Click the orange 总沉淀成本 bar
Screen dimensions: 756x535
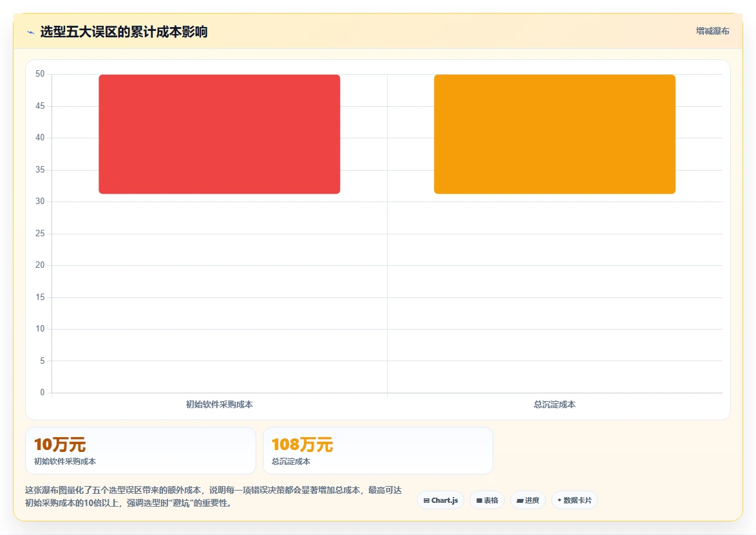tap(554, 134)
